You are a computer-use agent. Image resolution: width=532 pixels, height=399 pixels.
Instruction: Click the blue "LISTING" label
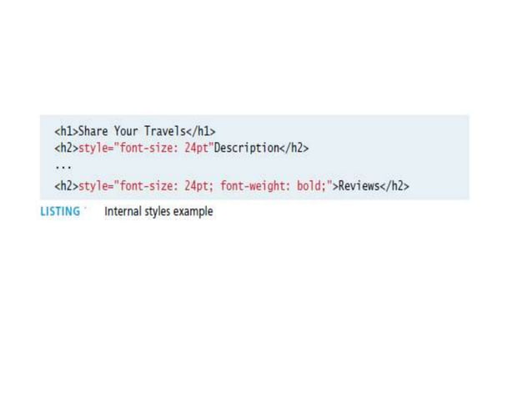(60, 211)
